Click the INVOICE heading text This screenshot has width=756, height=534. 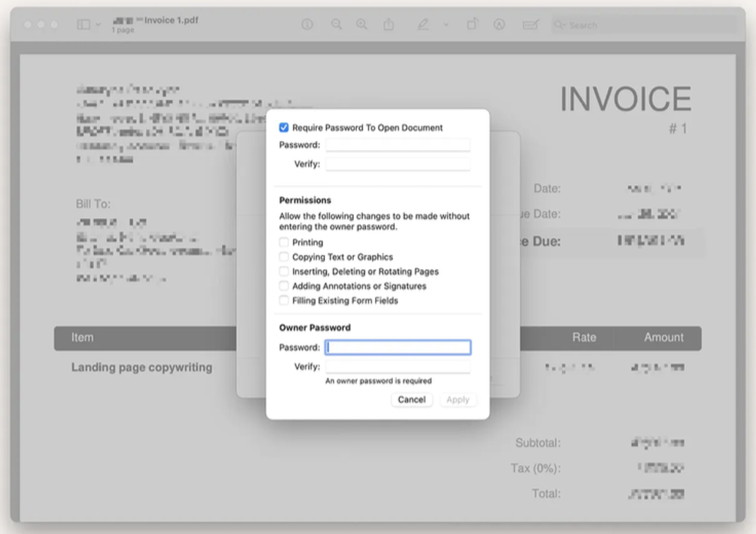626,99
